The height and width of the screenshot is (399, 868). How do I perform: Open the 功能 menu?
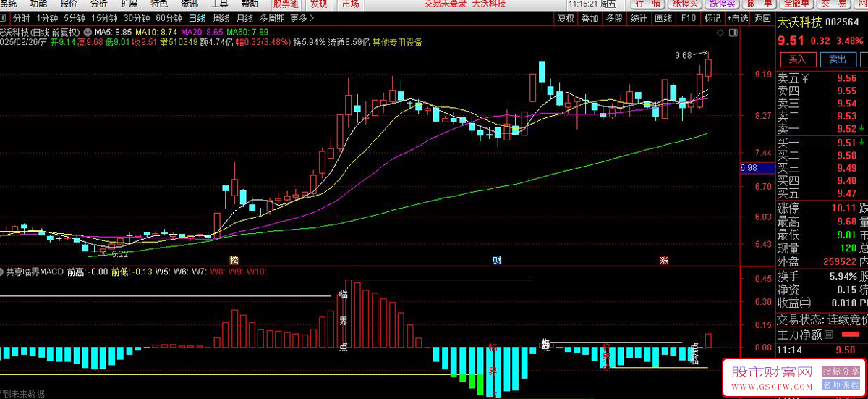(x=38, y=4)
